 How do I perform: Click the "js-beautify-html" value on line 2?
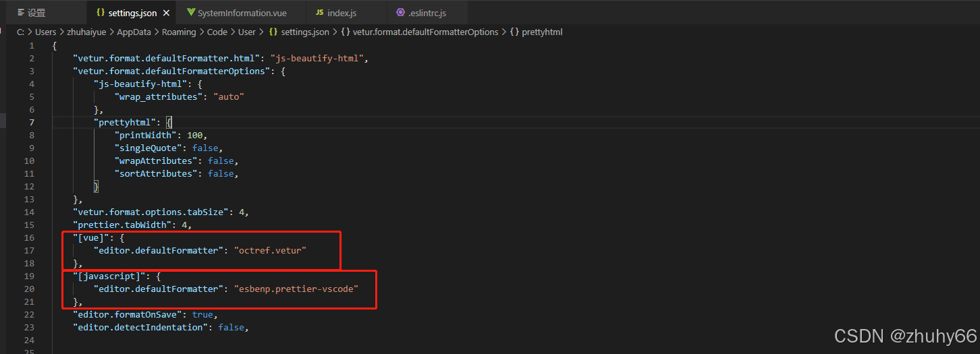pyautogui.click(x=318, y=58)
